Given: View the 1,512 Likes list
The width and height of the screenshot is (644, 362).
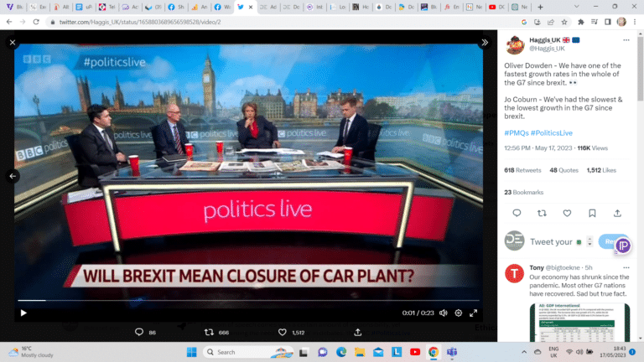Looking at the screenshot, I should (x=601, y=170).
